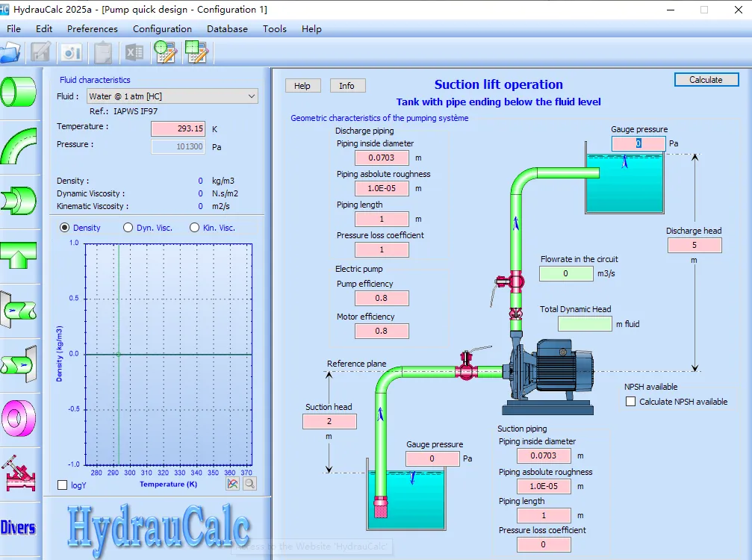Click the Excel export toolbar icon
The image size is (752, 560).
[x=134, y=52]
